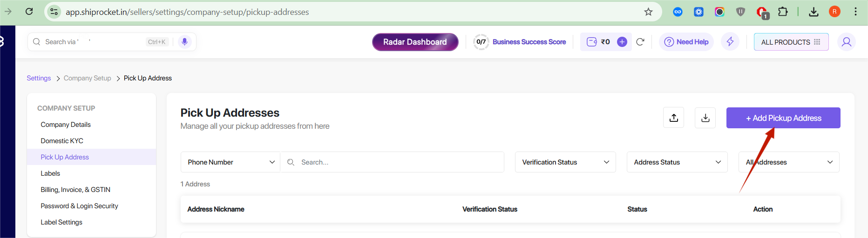Expand the Phone Number search type dropdown
868x238 pixels.
click(x=231, y=162)
